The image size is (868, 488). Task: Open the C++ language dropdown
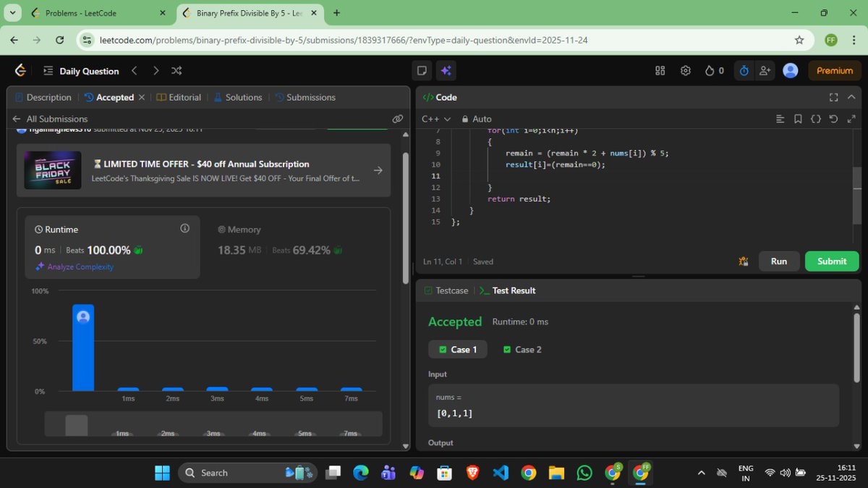435,119
